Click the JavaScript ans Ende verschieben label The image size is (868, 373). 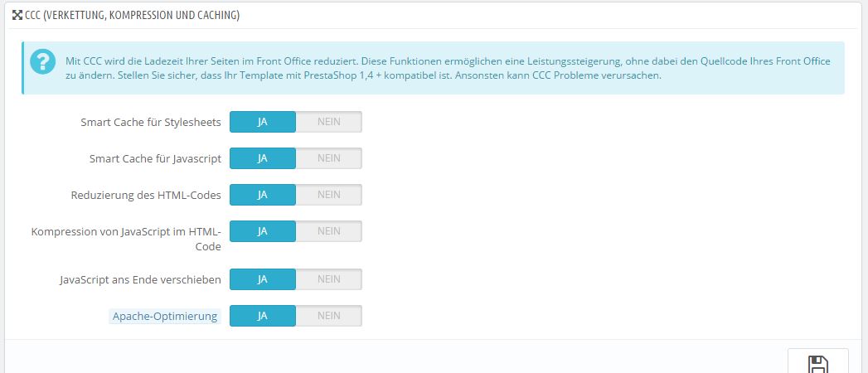(x=141, y=279)
